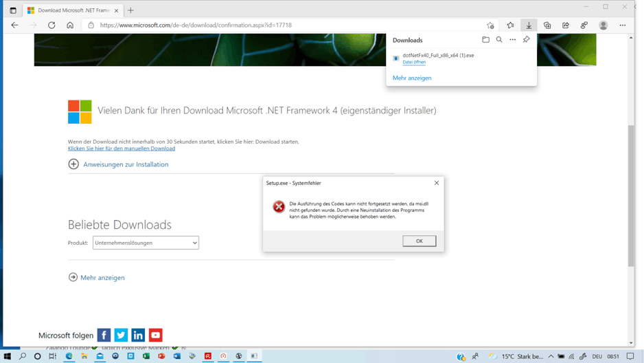Click the Microsoft logo on the page

80,111
